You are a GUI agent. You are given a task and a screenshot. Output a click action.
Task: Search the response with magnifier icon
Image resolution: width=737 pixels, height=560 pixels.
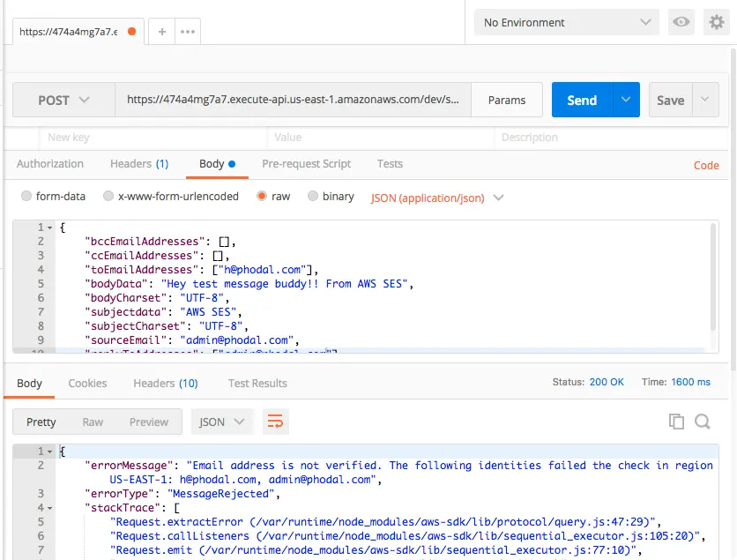[703, 422]
